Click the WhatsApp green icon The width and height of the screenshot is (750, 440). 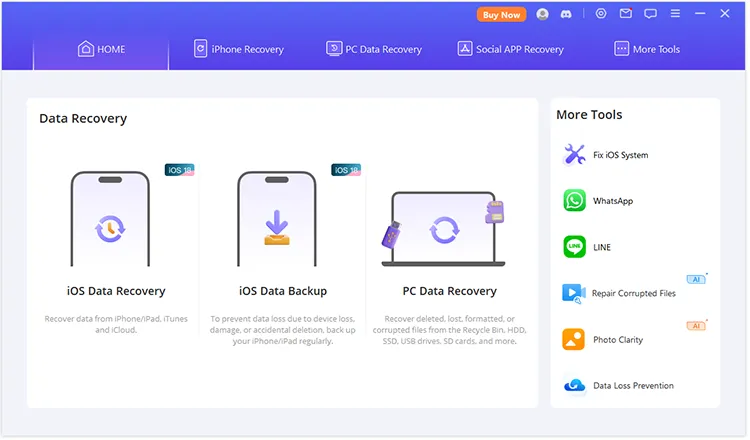click(x=574, y=200)
